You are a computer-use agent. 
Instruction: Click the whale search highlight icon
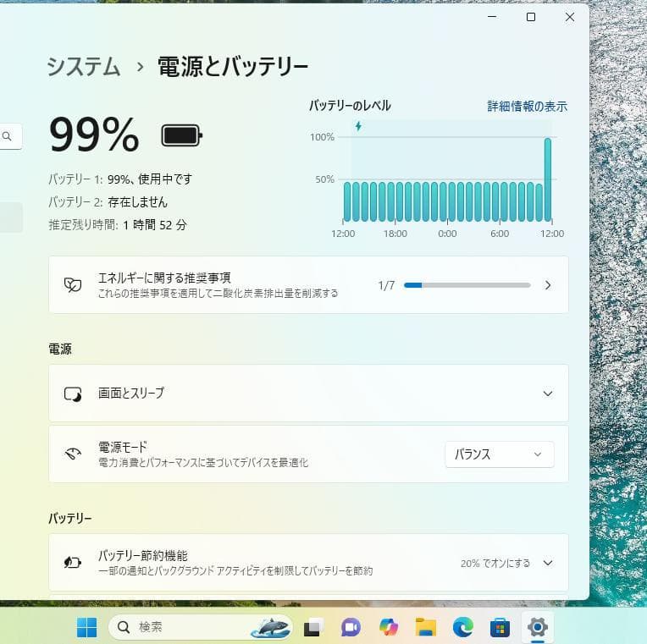pos(271,627)
